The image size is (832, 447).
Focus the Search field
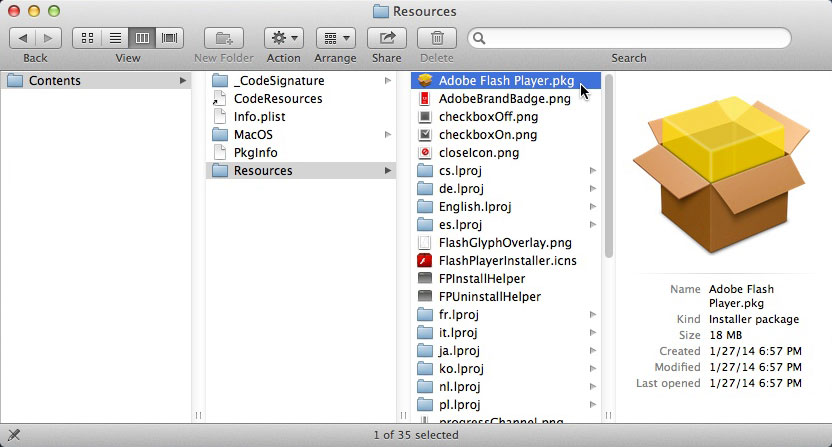pyautogui.click(x=629, y=38)
